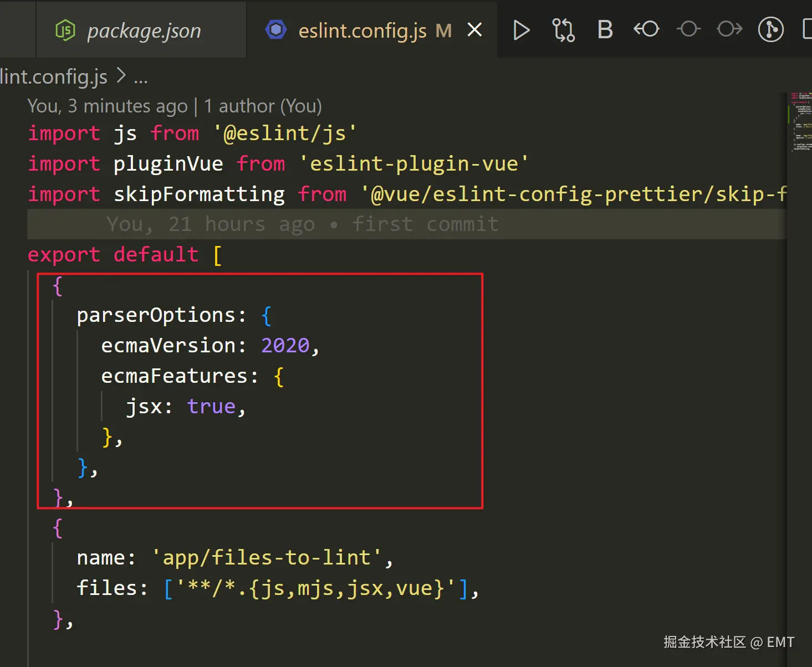Click the skipFormatting identifier
Screen dimensions: 812x667
pyautogui.click(x=199, y=194)
